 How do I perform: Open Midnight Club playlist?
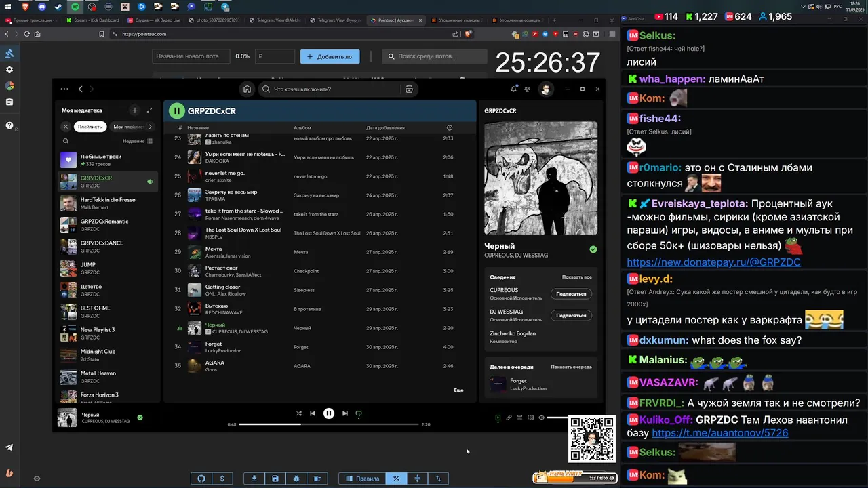coord(108,355)
